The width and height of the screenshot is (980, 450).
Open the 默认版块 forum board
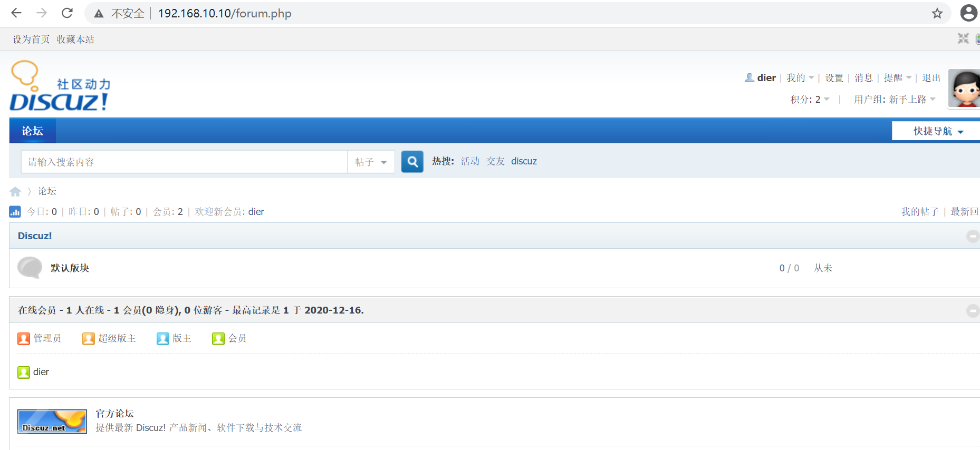coord(70,268)
